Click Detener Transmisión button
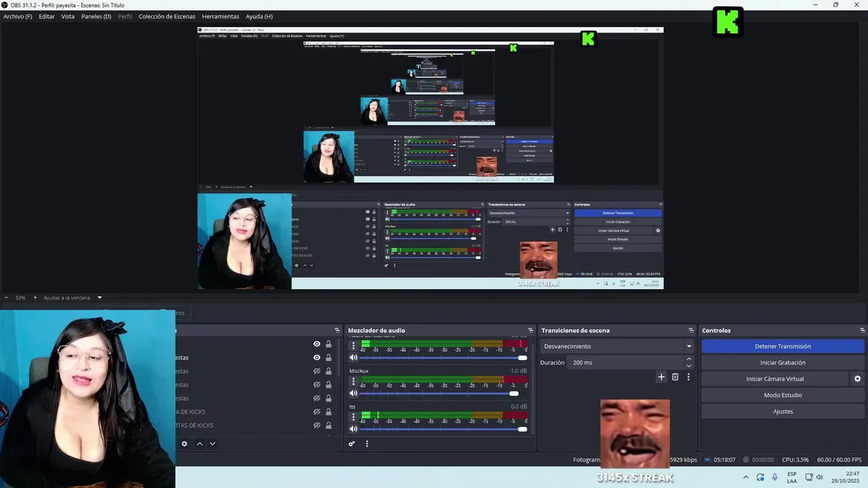868x488 pixels. [783, 346]
